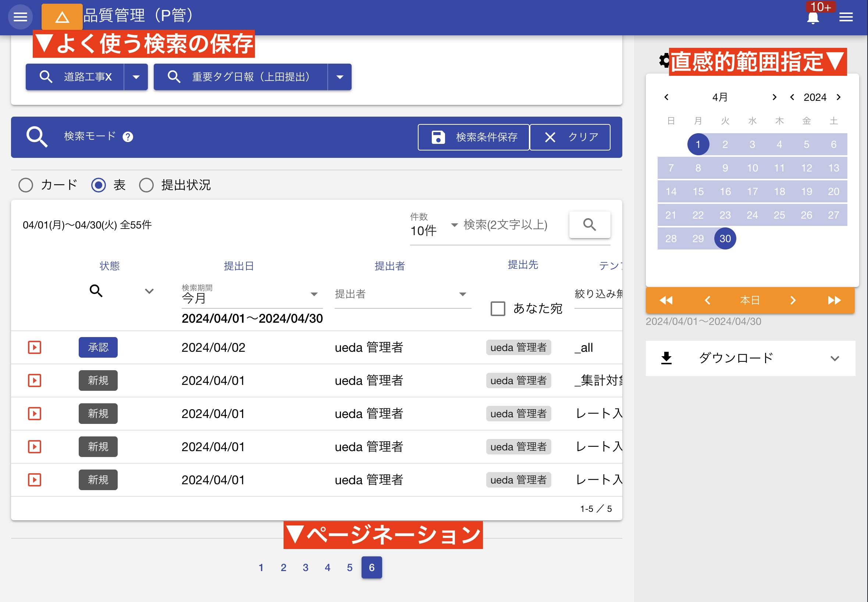Enable the あなた宛 checkbox
Image resolution: width=868 pixels, height=602 pixels.
coord(498,309)
